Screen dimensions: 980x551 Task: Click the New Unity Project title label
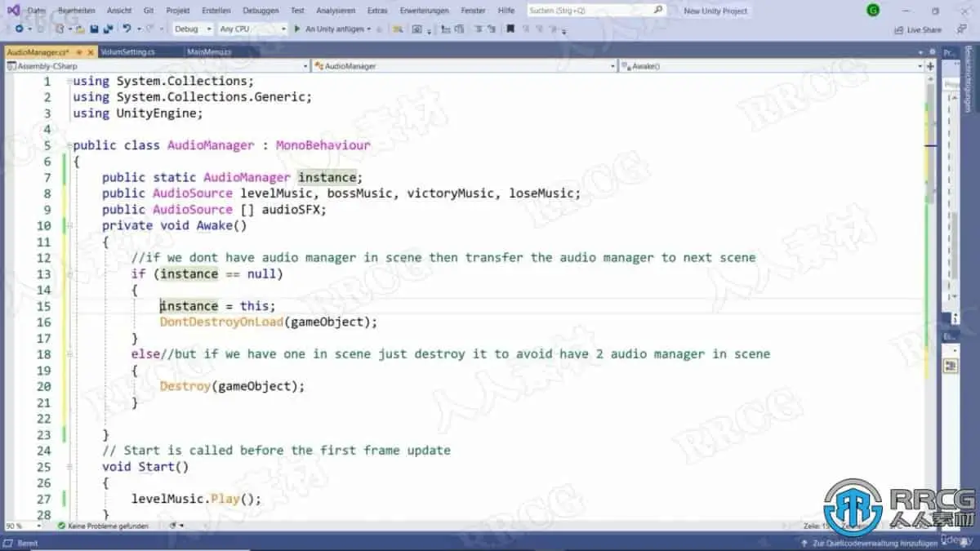coord(715,11)
